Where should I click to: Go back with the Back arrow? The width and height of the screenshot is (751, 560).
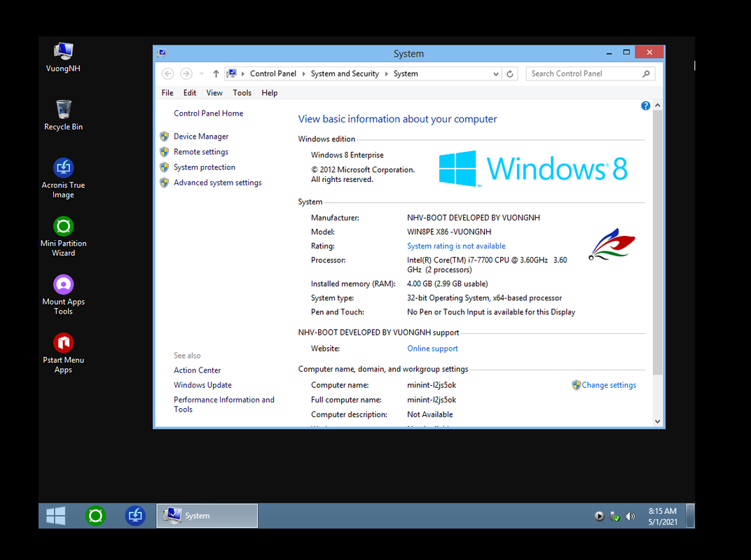coord(167,73)
